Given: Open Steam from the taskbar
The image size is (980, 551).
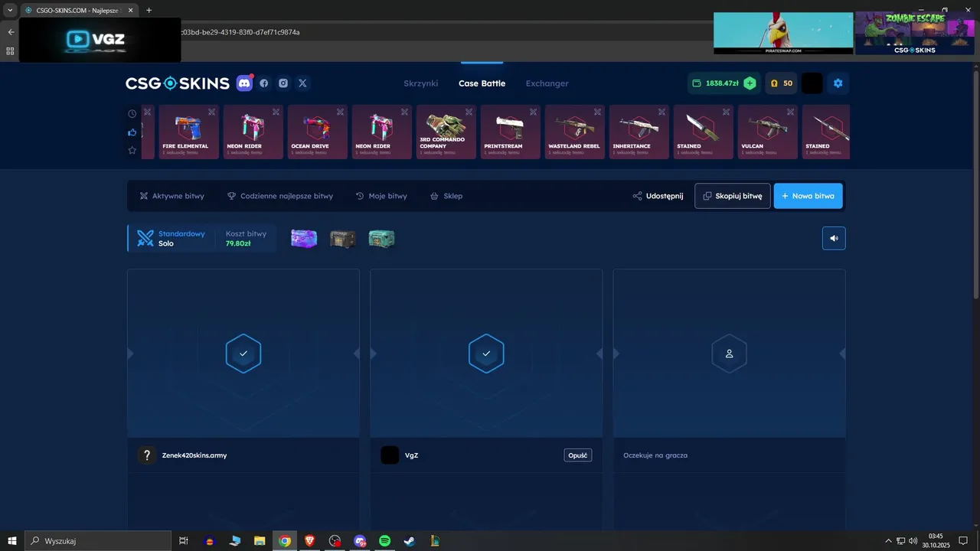Looking at the screenshot, I should coord(410,541).
